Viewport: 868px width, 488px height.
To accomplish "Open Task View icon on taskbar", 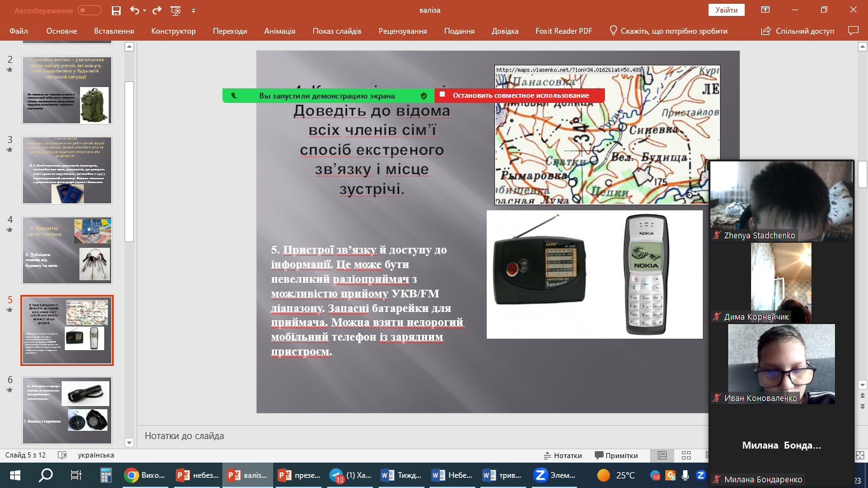I will (76, 475).
